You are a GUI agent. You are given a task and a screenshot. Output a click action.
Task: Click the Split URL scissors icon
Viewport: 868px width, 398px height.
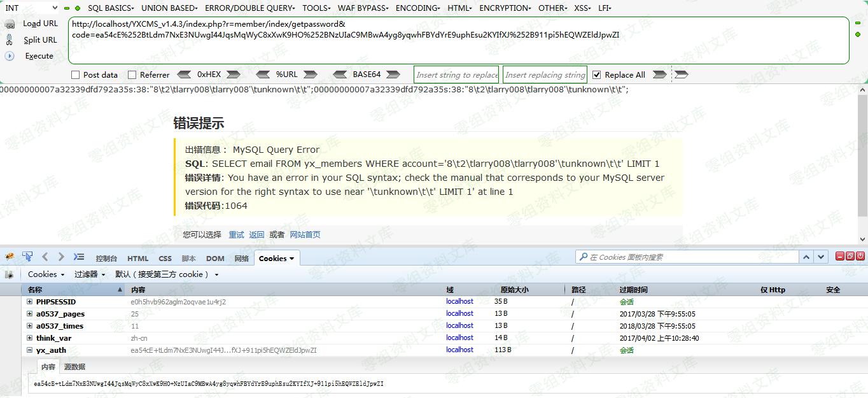[x=10, y=40]
